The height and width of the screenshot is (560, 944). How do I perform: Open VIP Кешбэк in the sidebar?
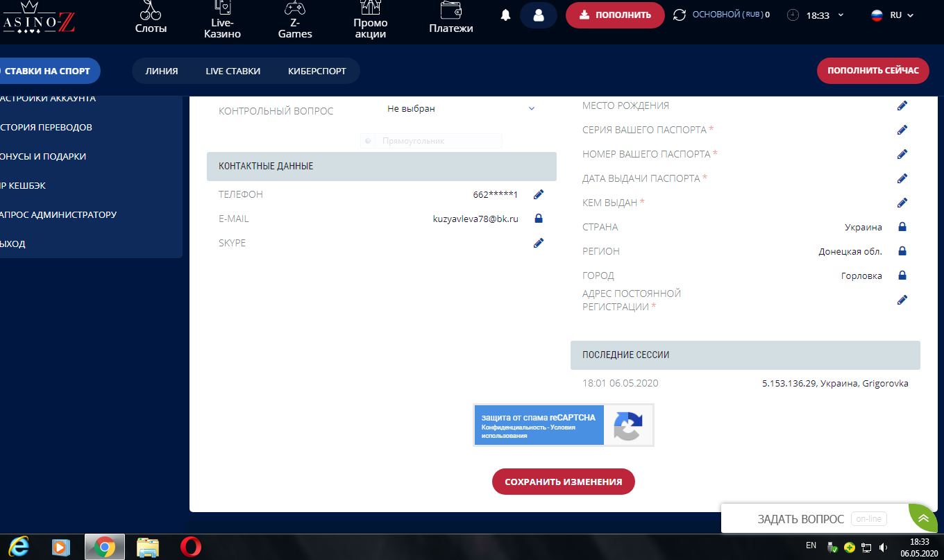point(23,185)
